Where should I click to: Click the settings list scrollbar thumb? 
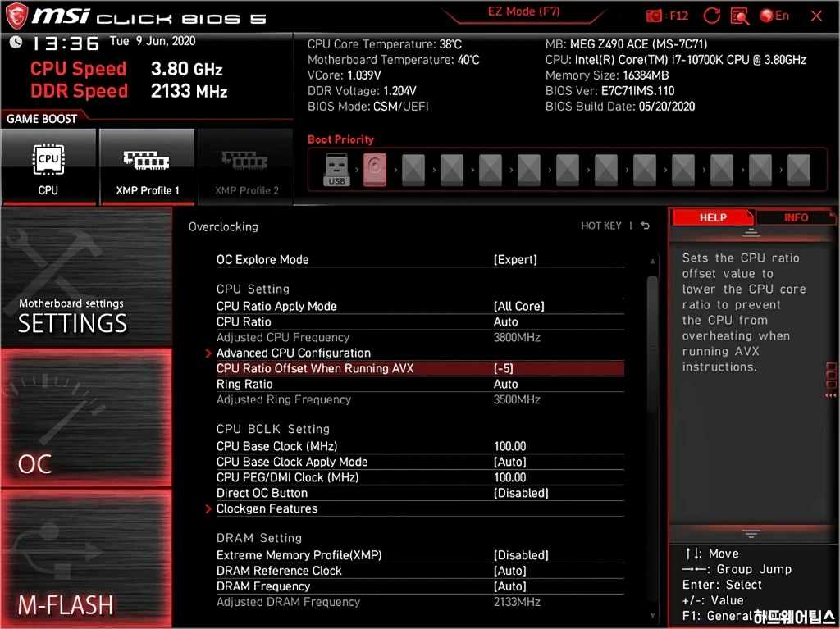(x=652, y=344)
